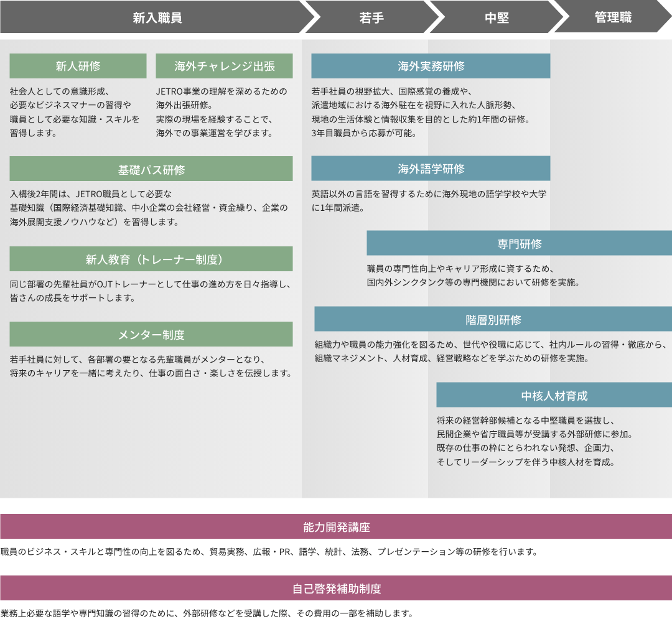Viewport: 672px width, 624px height.
Task: Open the 新人研修 green header
Action: 78,66
